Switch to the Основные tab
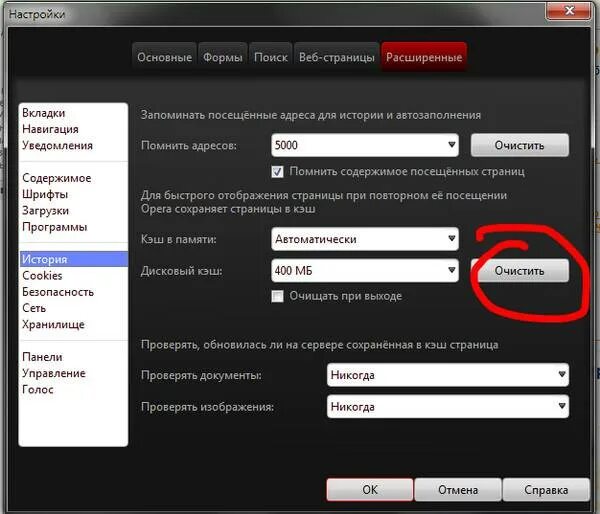The height and width of the screenshot is (514, 600). (165, 57)
